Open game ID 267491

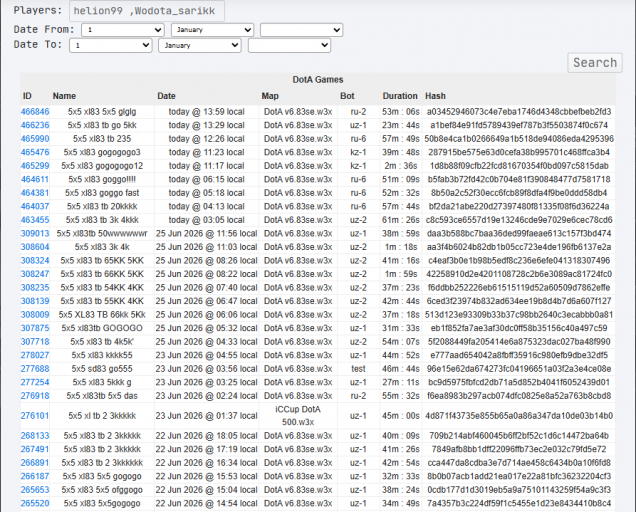[35, 450]
